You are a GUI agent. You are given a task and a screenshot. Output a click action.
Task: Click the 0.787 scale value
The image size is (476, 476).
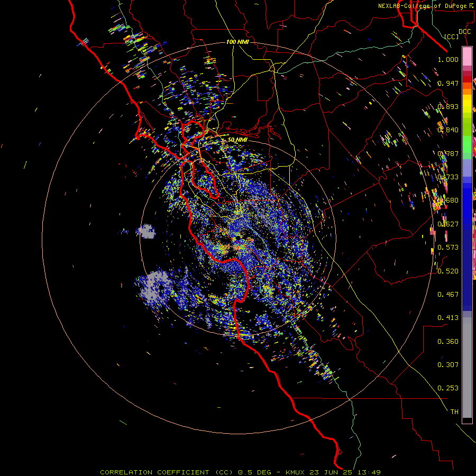pos(448,153)
